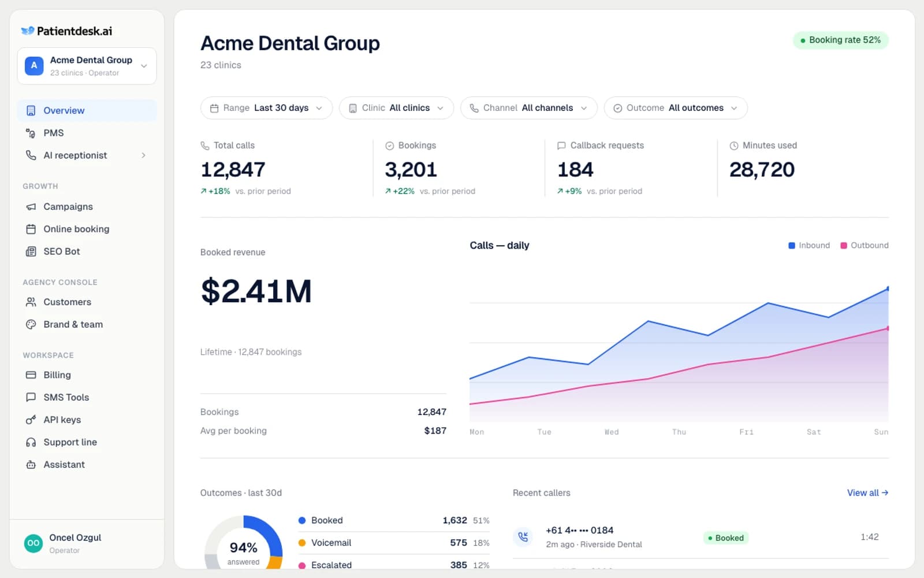This screenshot has width=924, height=578.
Task: Open the Acme Dental Group workspace switcher
Action: (87, 66)
